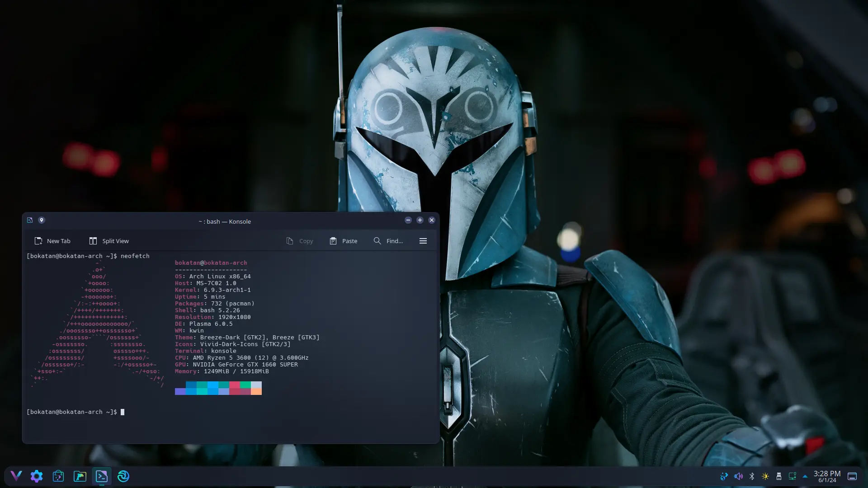Click the Copy toolbar button
The height and width of the screenshot is (488, 868).
300,241
